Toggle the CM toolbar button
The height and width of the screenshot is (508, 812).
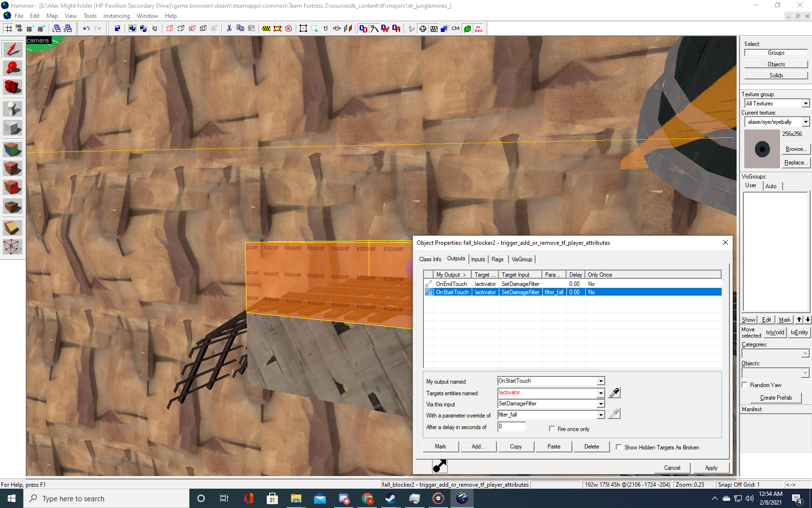tap(455, 29)
